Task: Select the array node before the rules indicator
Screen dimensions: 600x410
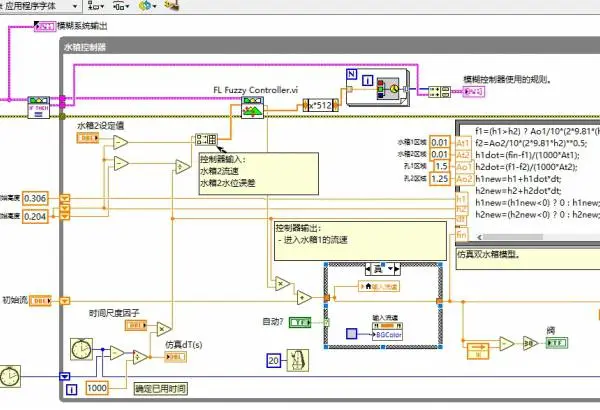Action: tap(439, 91)
